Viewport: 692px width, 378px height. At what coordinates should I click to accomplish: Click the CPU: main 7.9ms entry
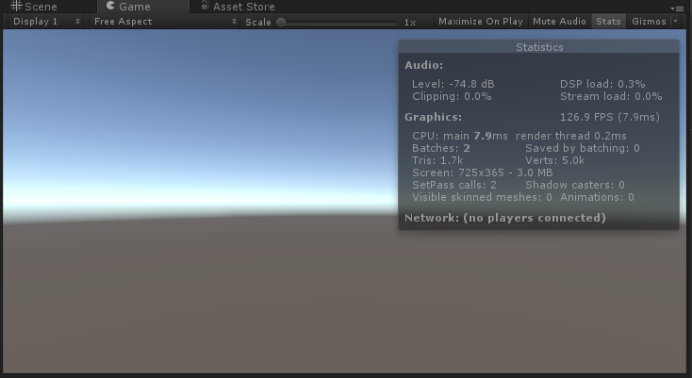click(460, 136)
